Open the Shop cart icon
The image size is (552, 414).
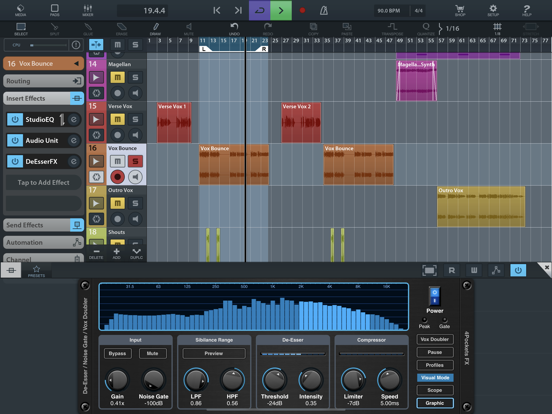click(x=460, y=10)
